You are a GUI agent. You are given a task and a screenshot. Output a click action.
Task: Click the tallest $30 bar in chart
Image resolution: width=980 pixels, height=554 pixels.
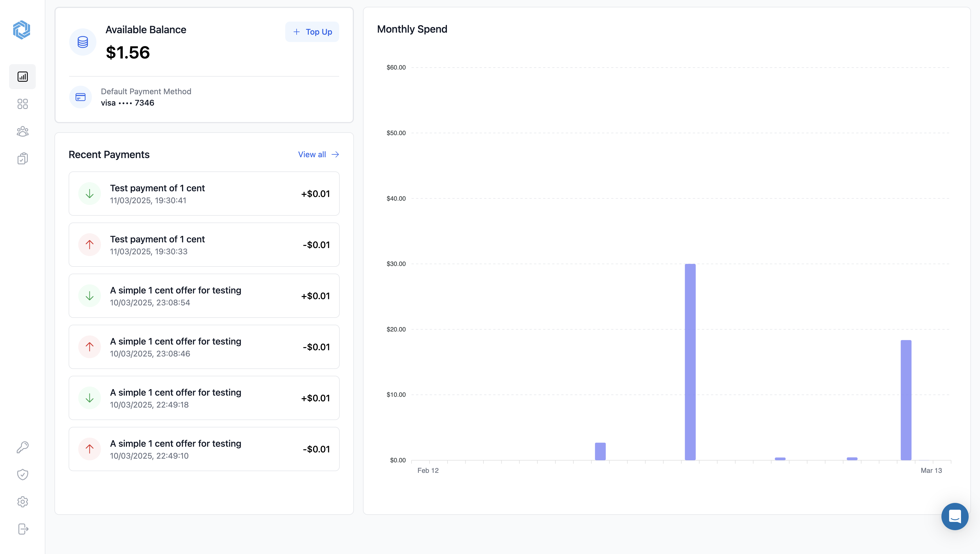coord(690,362)
